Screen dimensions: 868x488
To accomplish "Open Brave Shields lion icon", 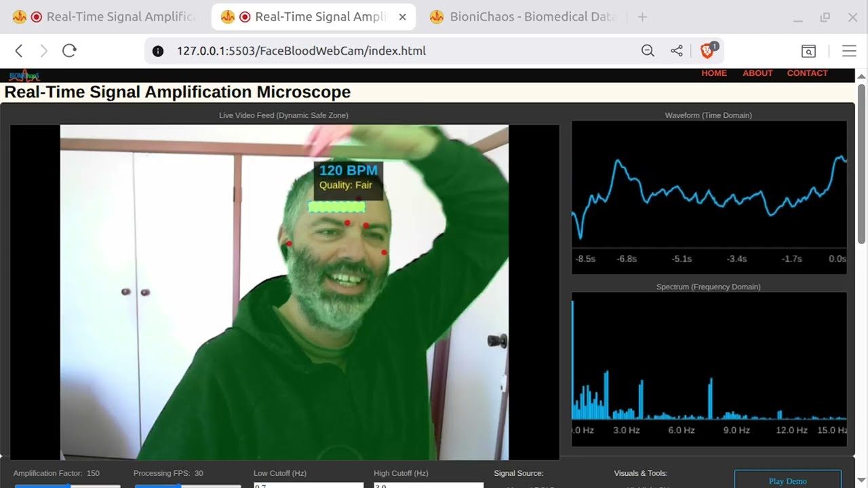I will [x=708, y=50].
